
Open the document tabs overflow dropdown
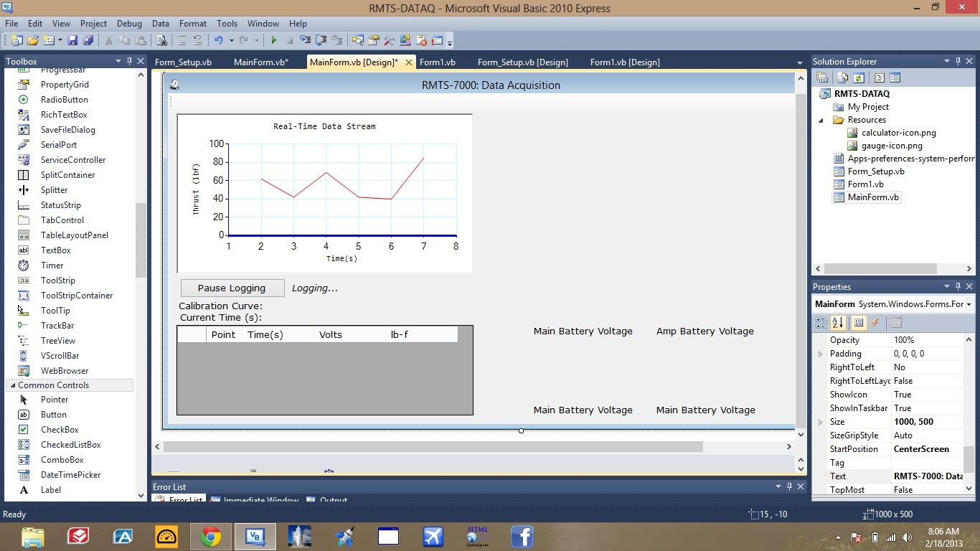tap(800, 62)
